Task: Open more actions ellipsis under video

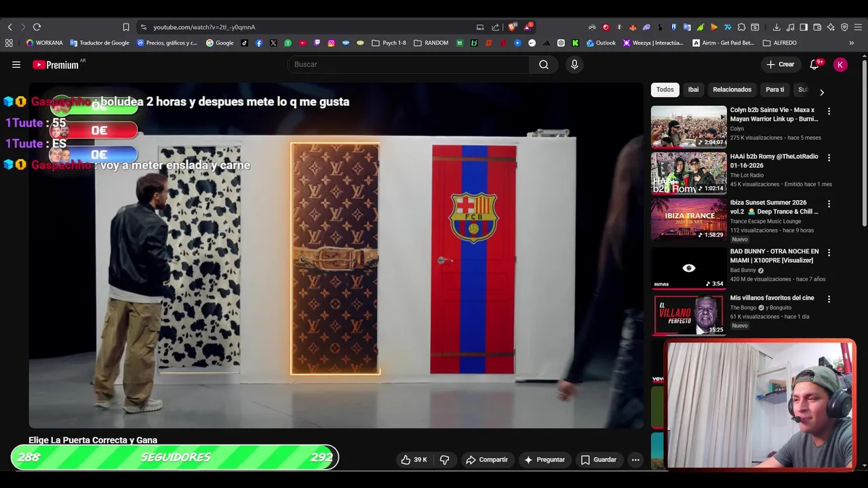Action: [x=635, y=460]
